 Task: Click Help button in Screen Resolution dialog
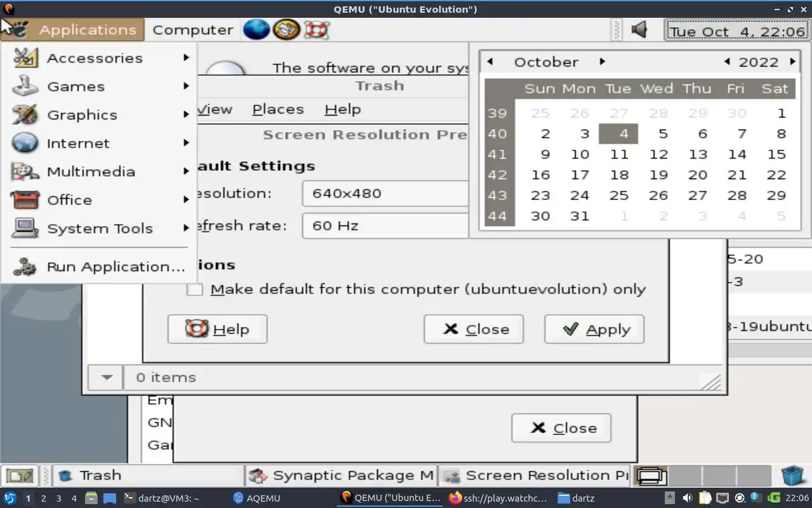coord(218,329)
